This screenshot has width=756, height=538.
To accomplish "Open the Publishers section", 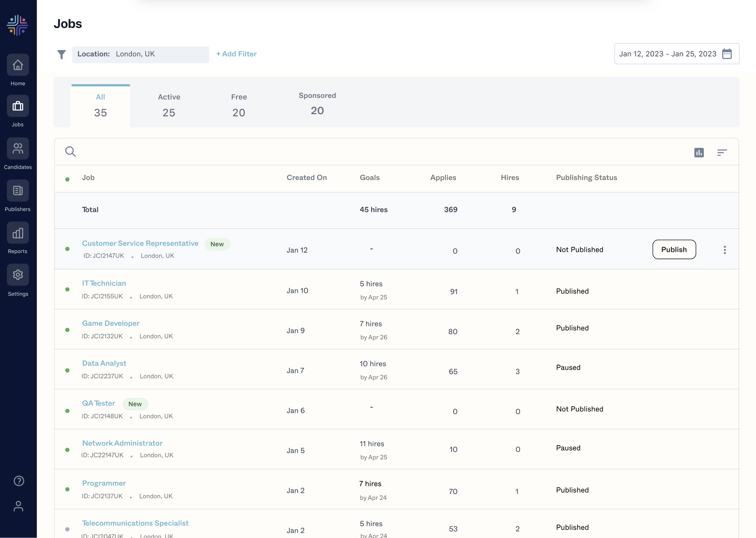I will pos(18,191).
